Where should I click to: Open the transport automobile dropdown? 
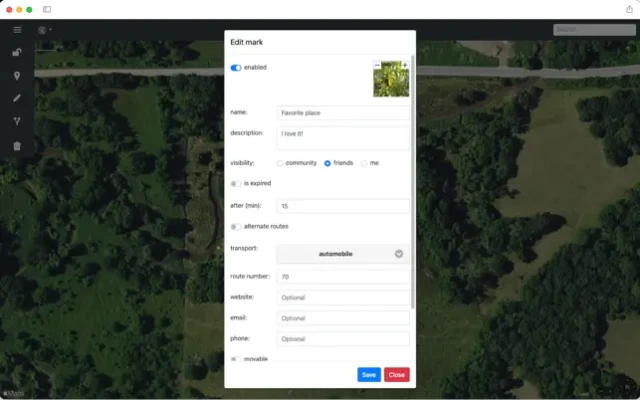tap(343, 254)
